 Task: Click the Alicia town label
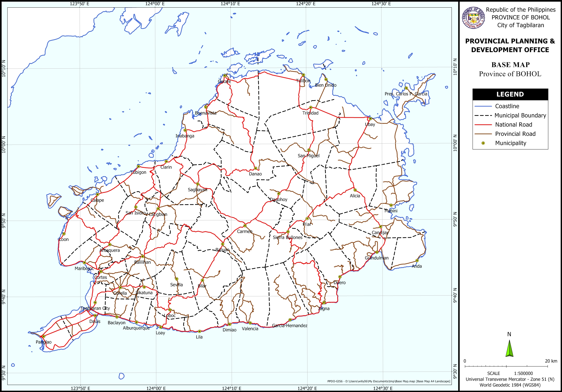355,196
